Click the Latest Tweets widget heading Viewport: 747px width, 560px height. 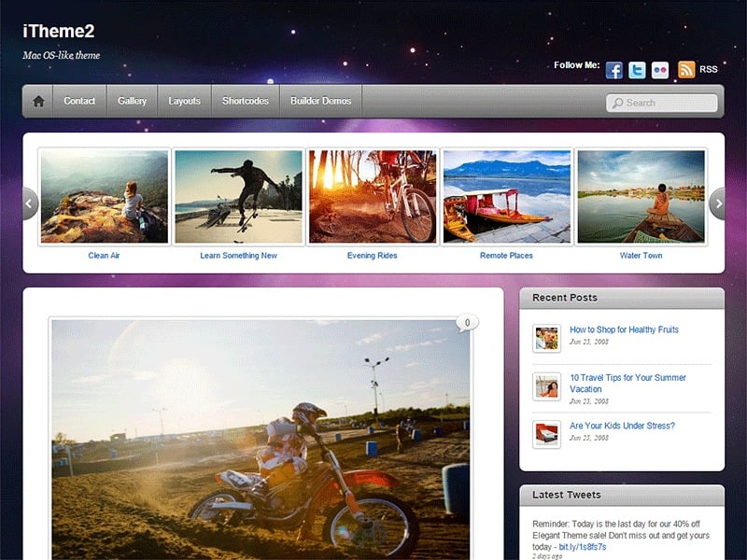point(567,495)
